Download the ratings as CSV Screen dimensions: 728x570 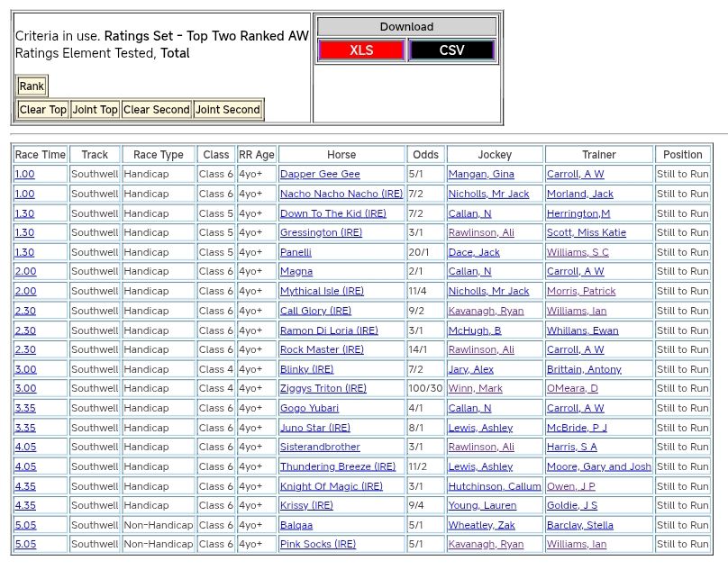(x=451, y=50)
